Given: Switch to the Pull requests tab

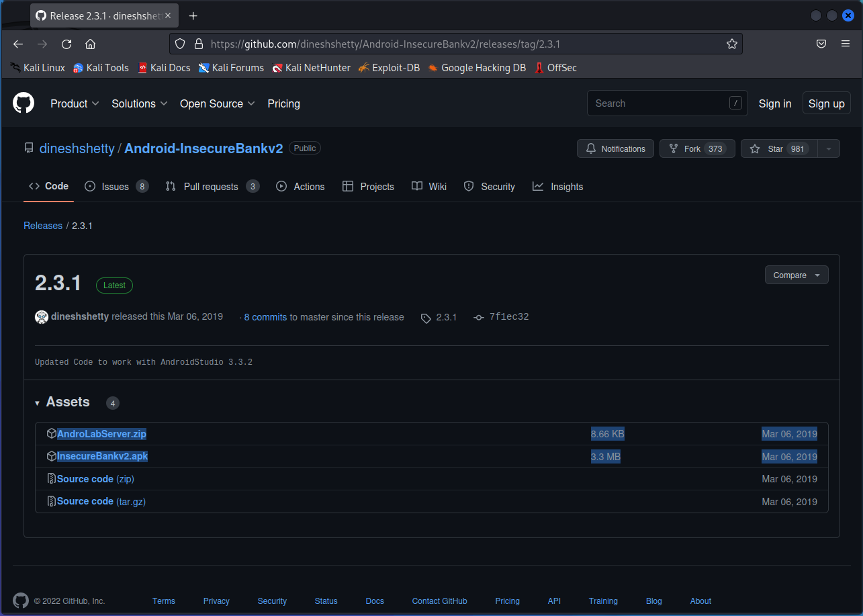Looking at the screenshot, I should pyautogui.click(x=212, y=187).
